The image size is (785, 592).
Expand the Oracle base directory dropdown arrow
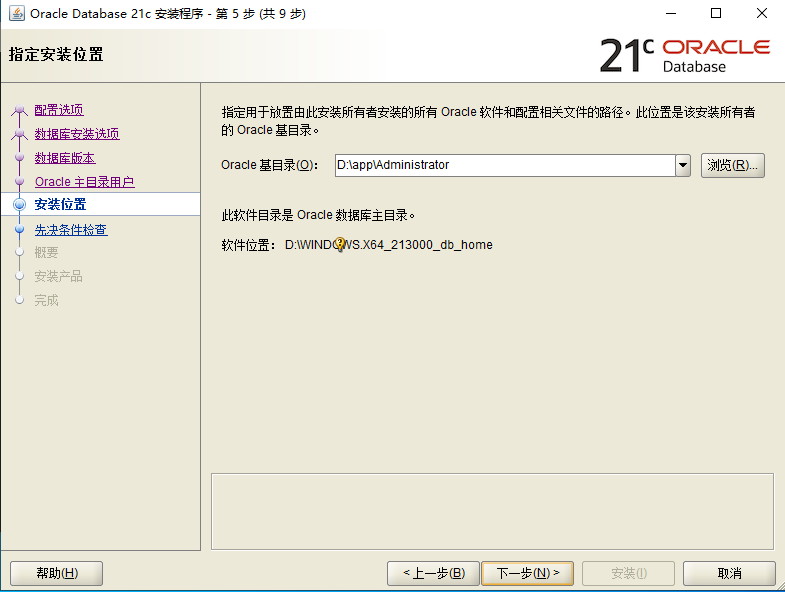tap(683, 165)
